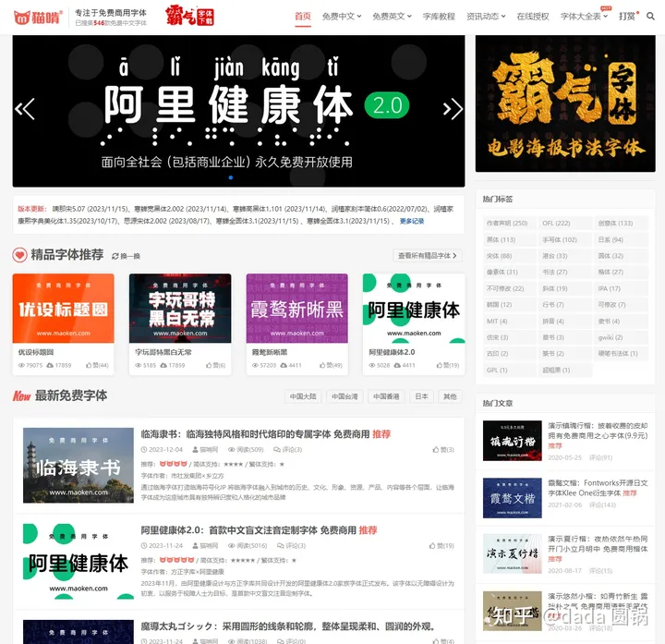Click download count icon on 优设标题圆 card

[x=50, y=365]
